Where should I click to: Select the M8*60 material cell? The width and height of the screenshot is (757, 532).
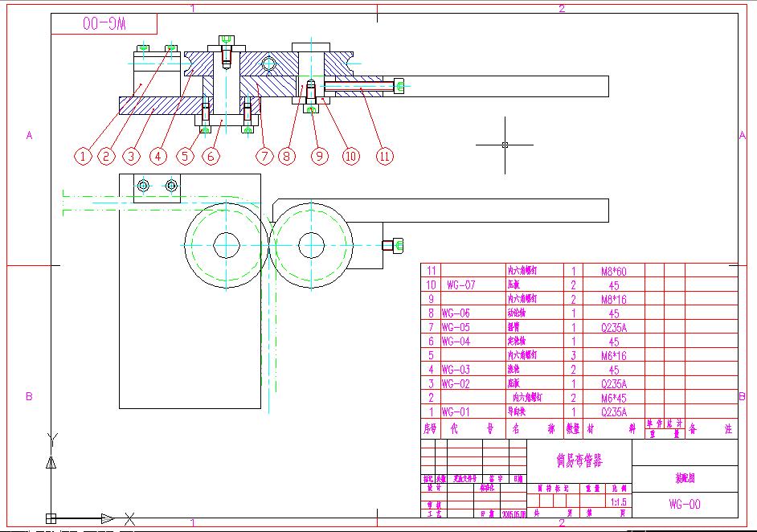tap(614, 271)
